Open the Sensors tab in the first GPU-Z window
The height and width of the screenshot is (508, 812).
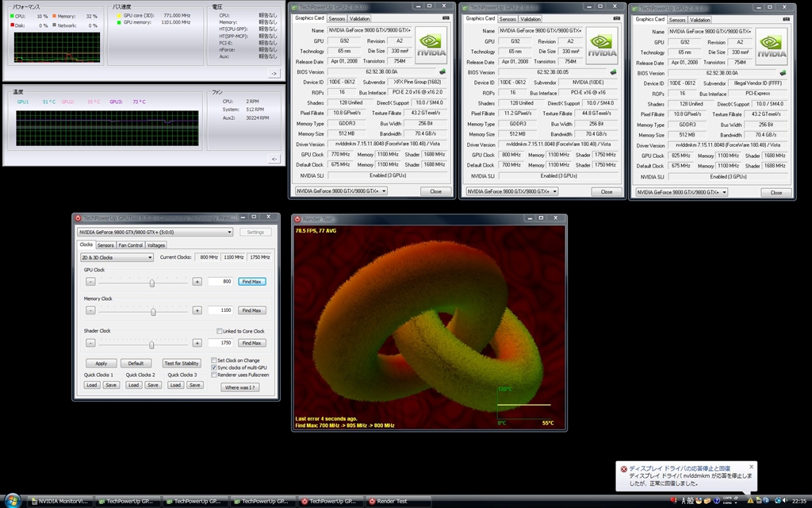337,18
